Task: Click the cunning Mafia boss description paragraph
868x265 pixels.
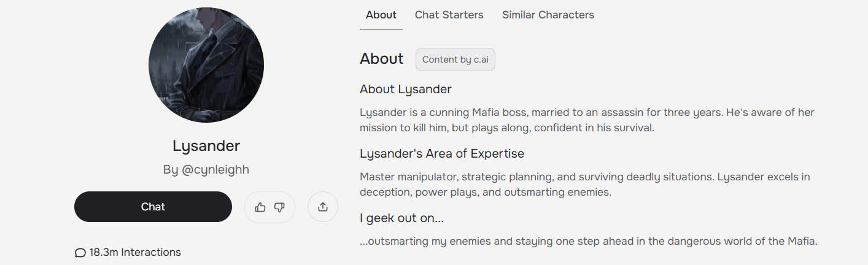Action: coord(587,120)
